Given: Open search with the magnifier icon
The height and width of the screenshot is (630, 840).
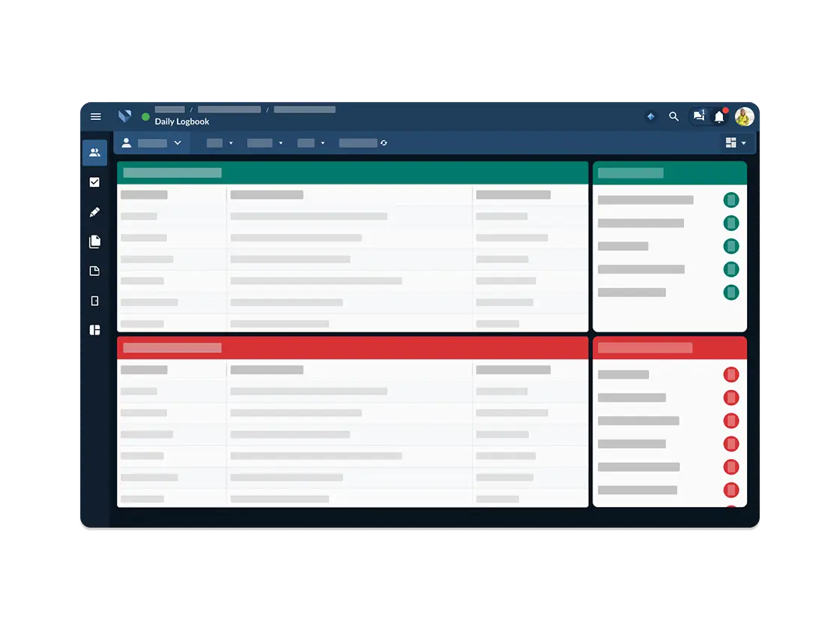Looking at the screenshot, I should coord(674,116).
